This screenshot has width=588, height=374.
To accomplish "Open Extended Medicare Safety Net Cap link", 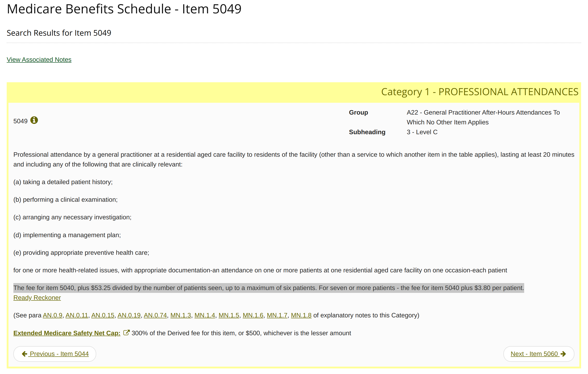I will pyautogui.click(x=67, y=333).
